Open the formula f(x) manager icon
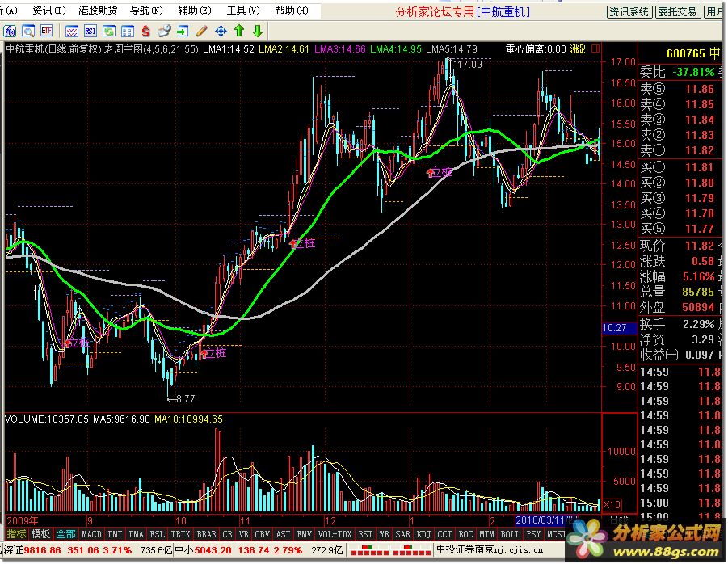 9,31
